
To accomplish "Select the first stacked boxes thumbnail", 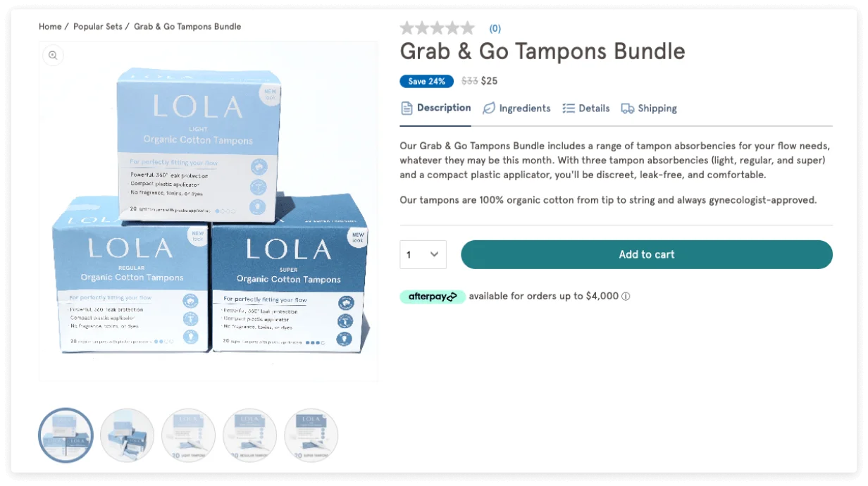I will [x=66, y=435].
